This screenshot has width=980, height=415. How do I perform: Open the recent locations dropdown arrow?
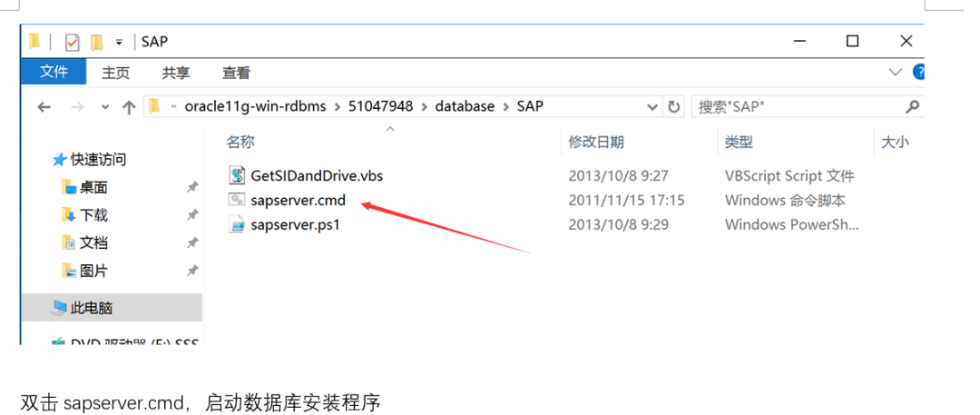click(x=105, y=107)
